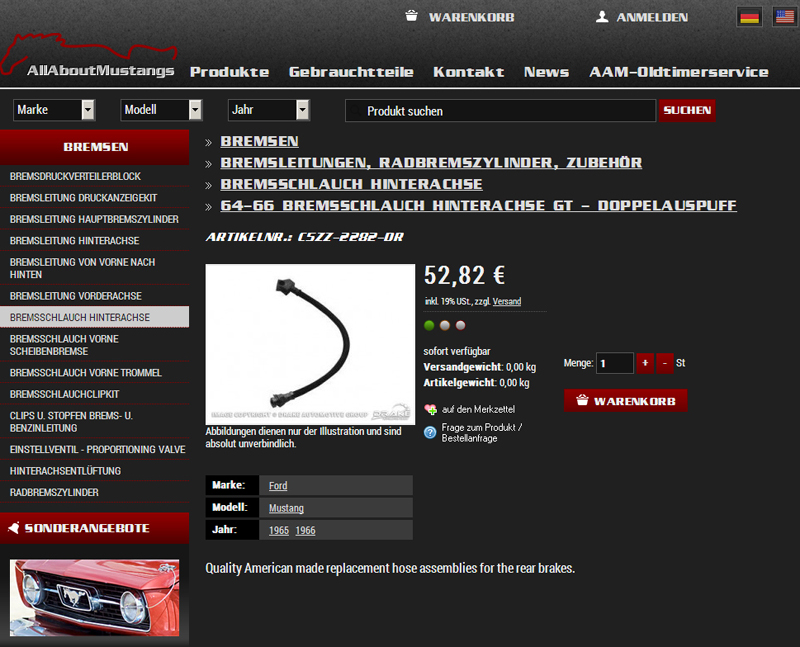Click the red Mustang special offer image
Image resolution: width=800 pixels, height=647 pixels.
(x=94, y=598)
